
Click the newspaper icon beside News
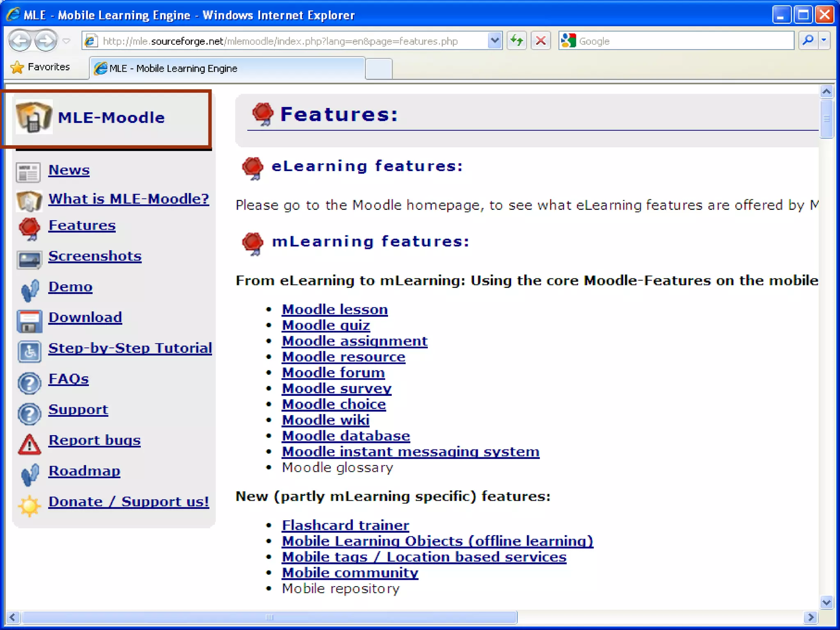[28, 172]
